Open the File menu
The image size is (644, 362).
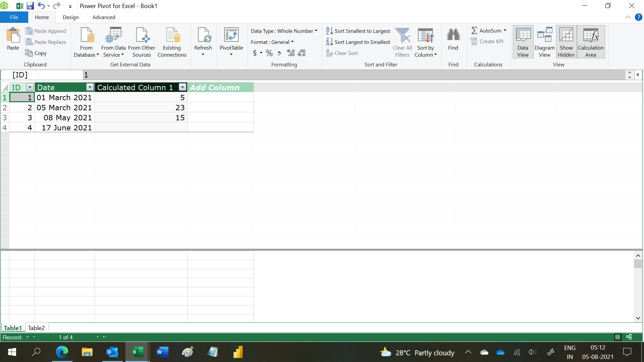(14, 17)
